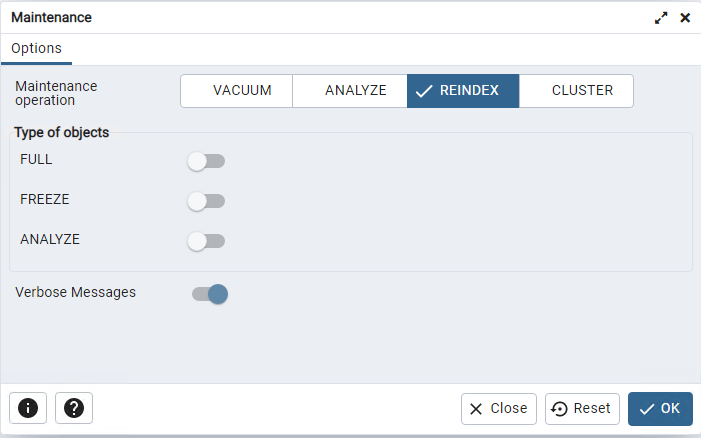This screenshot has height=438, width=701.
Task: Confirm with the OK button
Action: pos(660,409)
